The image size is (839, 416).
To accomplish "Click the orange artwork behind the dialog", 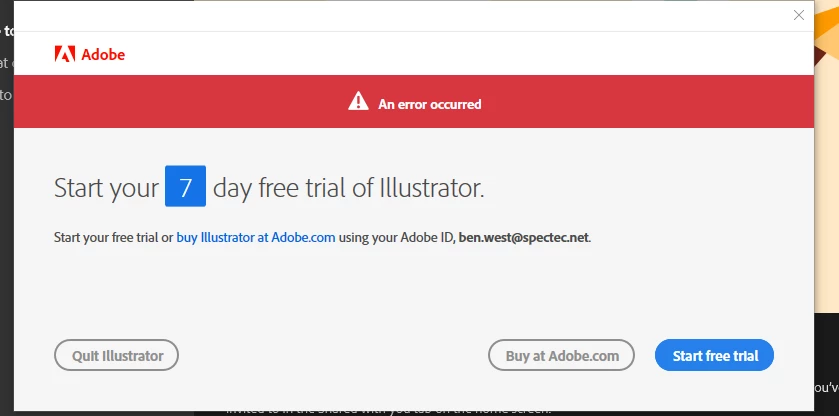I will pyautogui.click(x=826, y=161).
